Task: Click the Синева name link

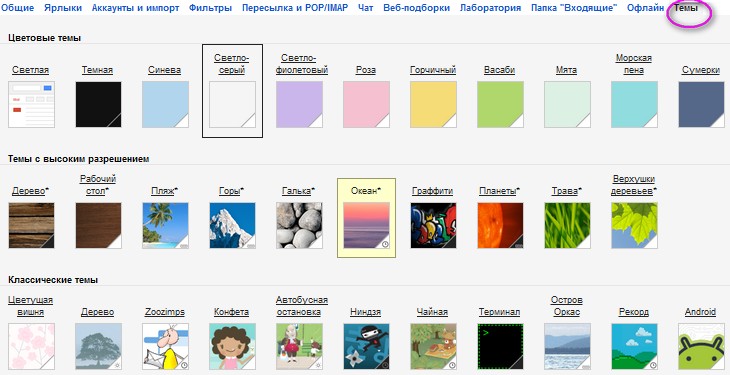Action: [164, 70]
